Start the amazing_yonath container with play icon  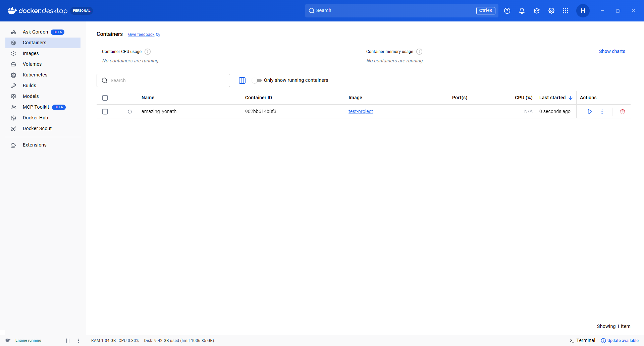[590, 112]
